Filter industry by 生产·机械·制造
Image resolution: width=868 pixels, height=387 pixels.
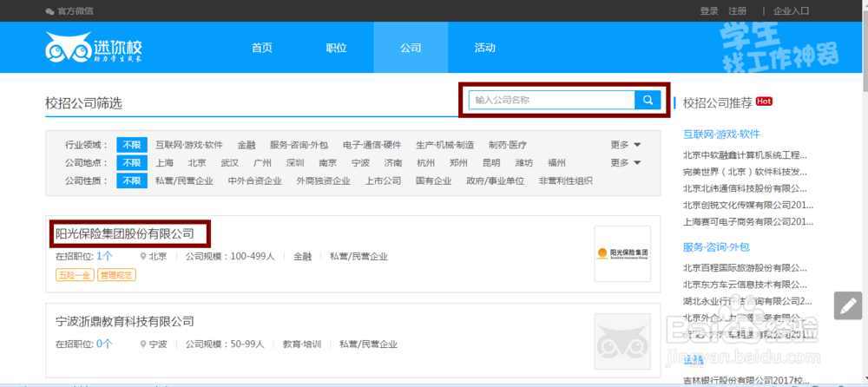444,145
